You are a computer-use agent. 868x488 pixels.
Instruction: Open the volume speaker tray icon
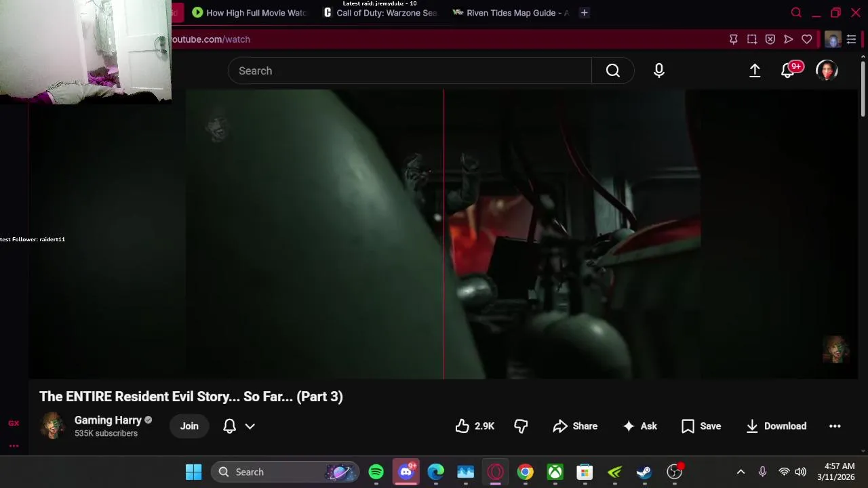pyautogui.click(x=801, y=472)
